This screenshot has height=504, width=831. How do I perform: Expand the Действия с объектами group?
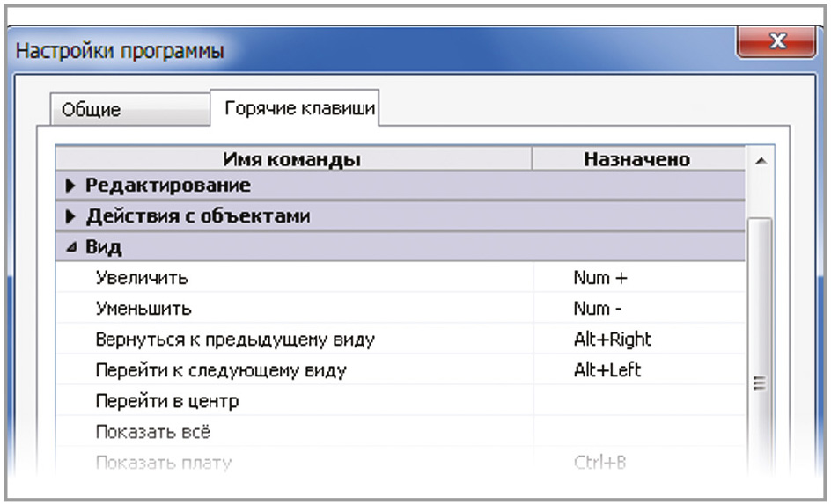(197, 215)
